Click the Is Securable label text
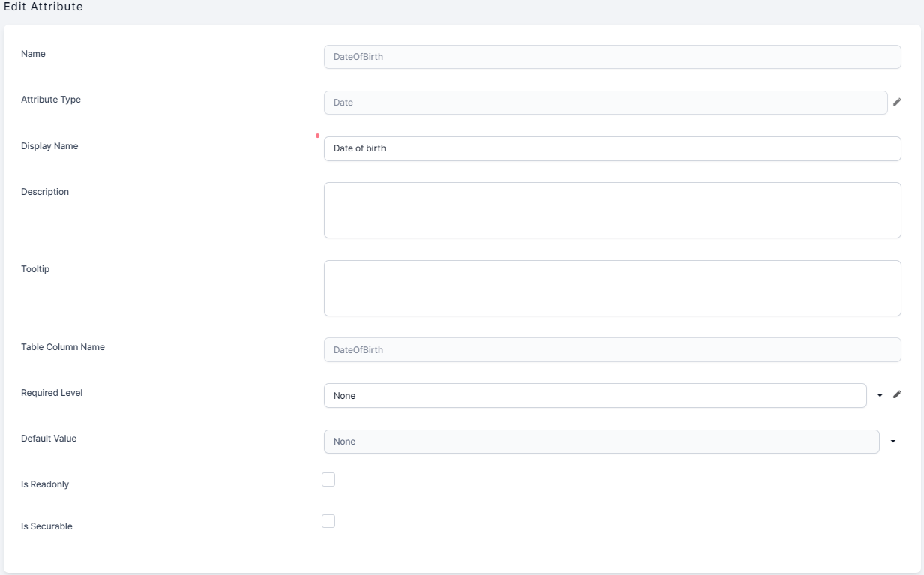 46,526
